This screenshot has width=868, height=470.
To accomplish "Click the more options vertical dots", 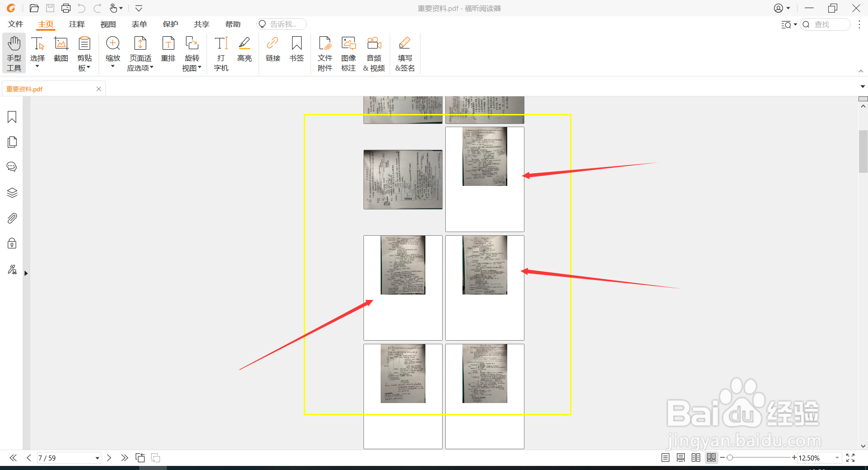I will pos(859,24).
